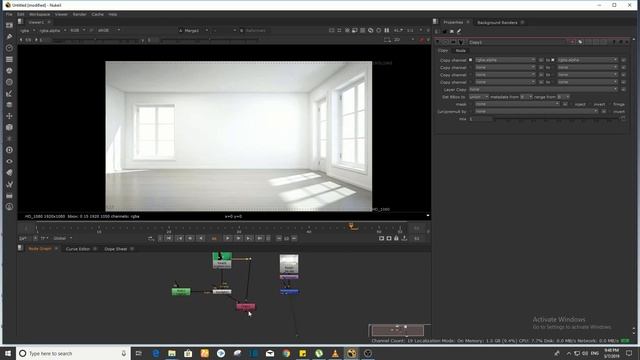Image resolution: width=640 pixels, height=360 pixels.
Task: Open the Render menu
Action: [x=79, y=14]
